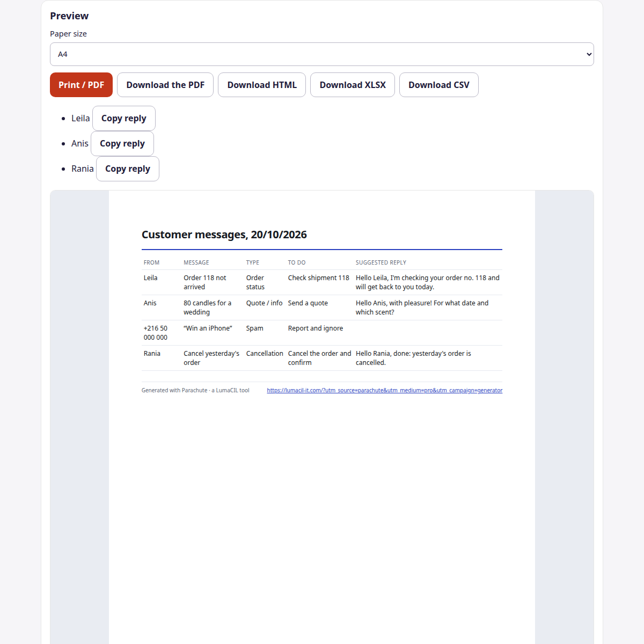Click the 'Rania' cell in the table
Image resolution: width=644 pixels, height=644 pixels.
point(152,353)
